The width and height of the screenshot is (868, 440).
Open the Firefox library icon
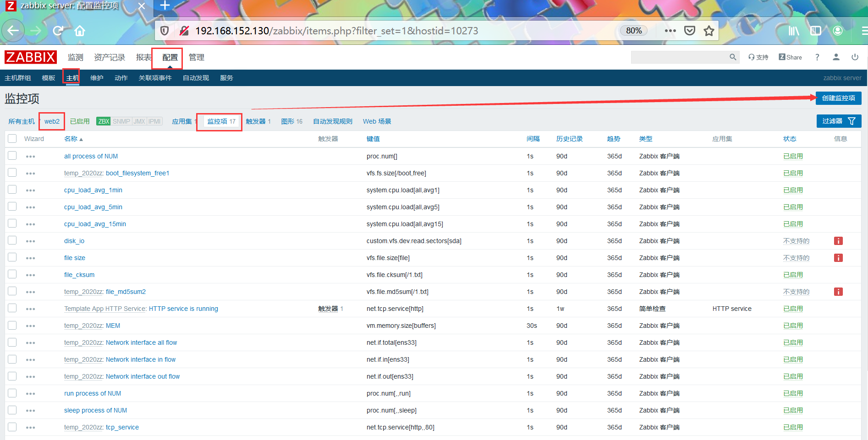pyautogui.click(x=794, y=31)
